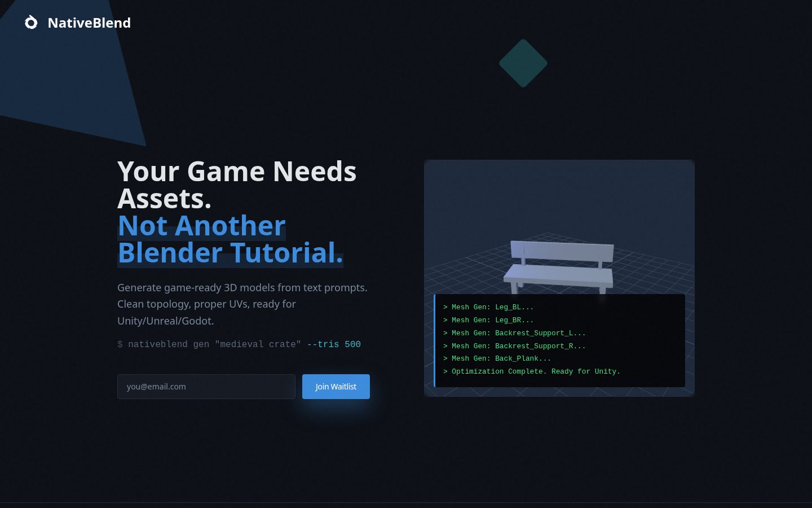812x508 pixels.
Task: Click the "Your Game Needs Assets." heading
Action: point(237,185)
